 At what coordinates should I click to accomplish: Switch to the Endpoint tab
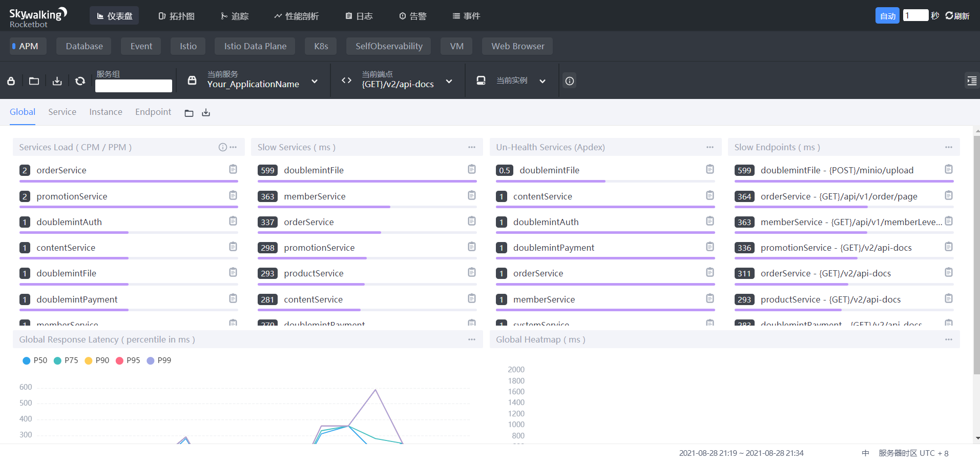[x=153, y=112]
